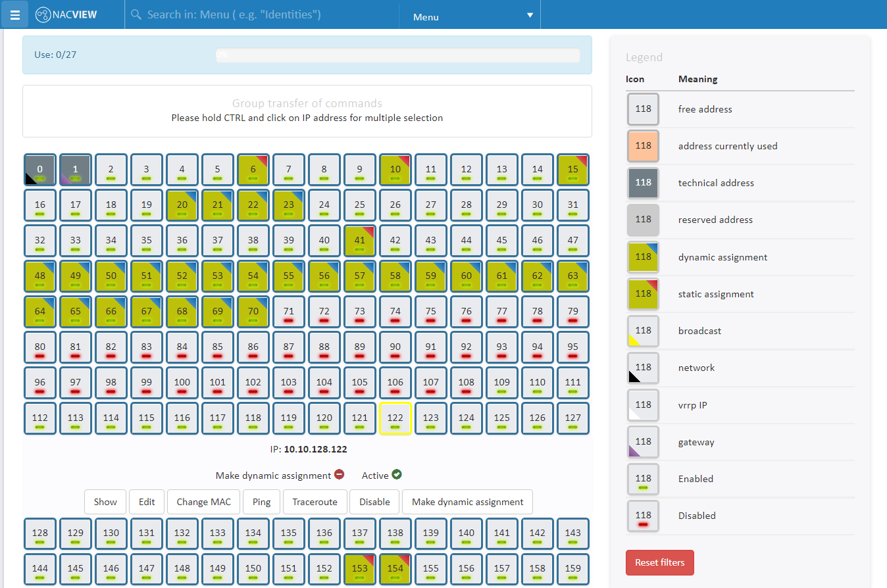Select the Legend heading panel
Viewport: 887px width, 588px height.
click(644, 57)
